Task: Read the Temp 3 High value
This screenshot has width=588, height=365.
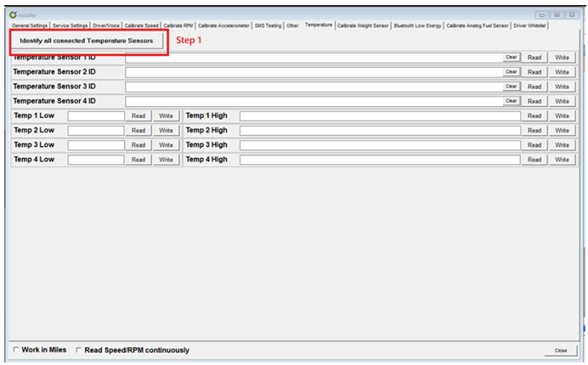Action: click(534, 145)
